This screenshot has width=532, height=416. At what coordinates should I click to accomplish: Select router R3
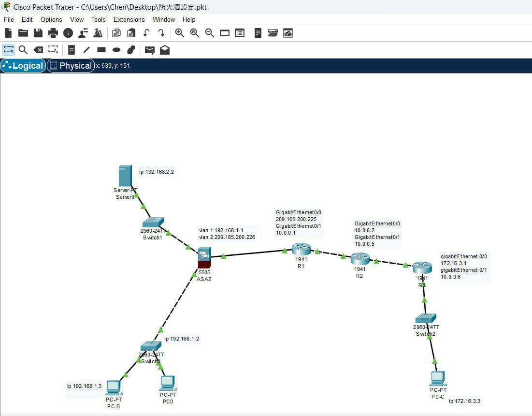(422, 268)
